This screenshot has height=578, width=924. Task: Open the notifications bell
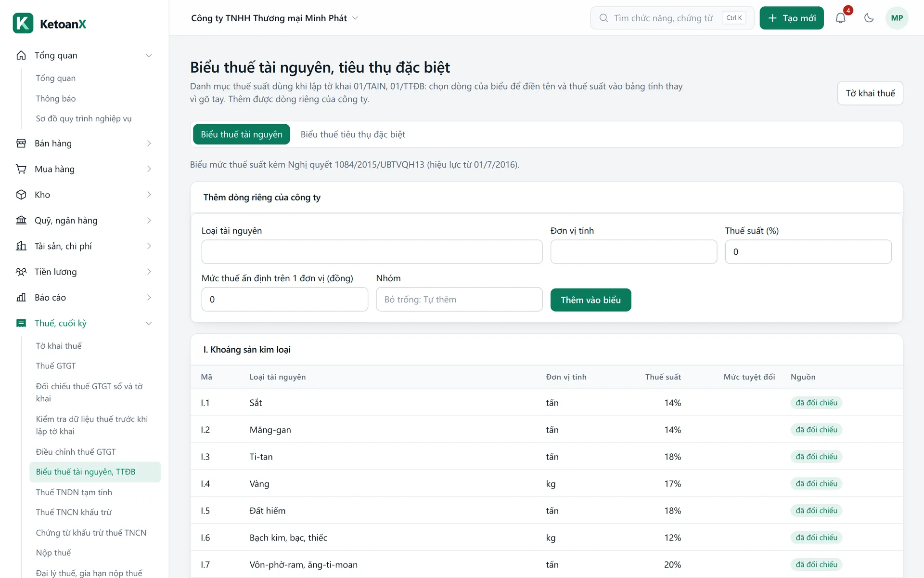(x=840, y=18)
